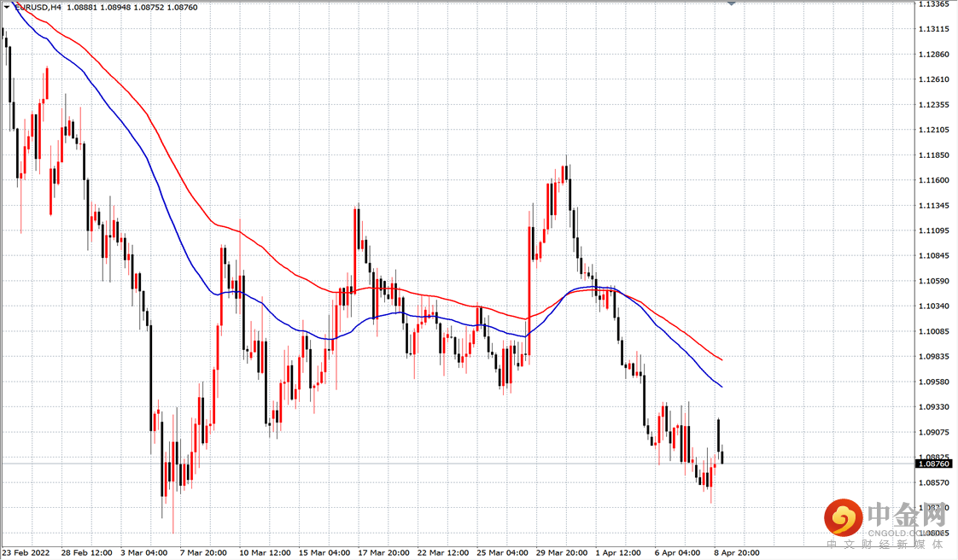Click the 6 Apr 04:00 time label
Viewport: 958px width, 560px height.
678,552
